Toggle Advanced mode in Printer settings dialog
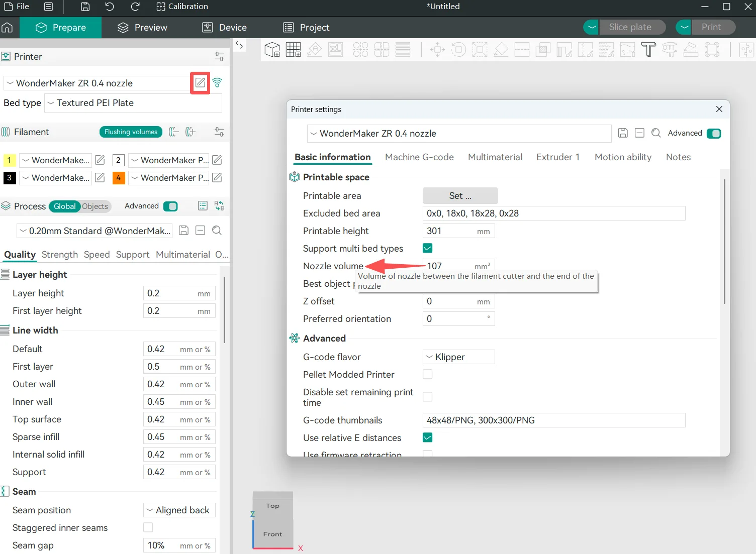This screenshot has width=756, height=554. click(x=714, y=133)
